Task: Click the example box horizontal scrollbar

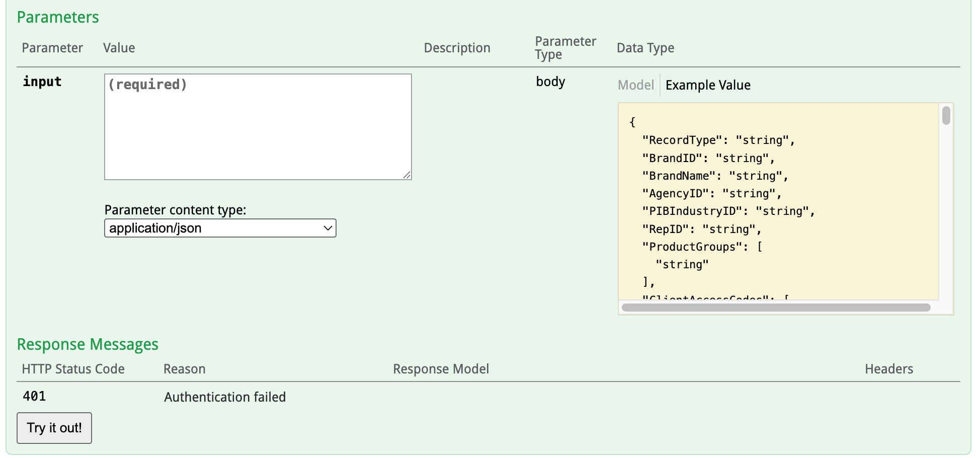Action: [776, 308]
